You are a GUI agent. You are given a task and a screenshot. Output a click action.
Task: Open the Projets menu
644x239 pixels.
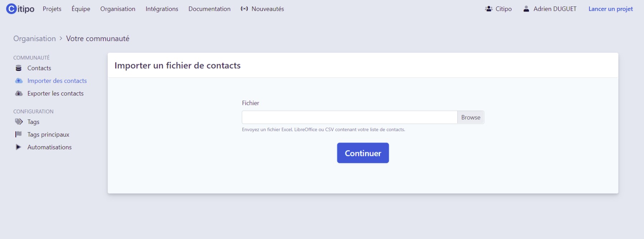pos(52,9)
